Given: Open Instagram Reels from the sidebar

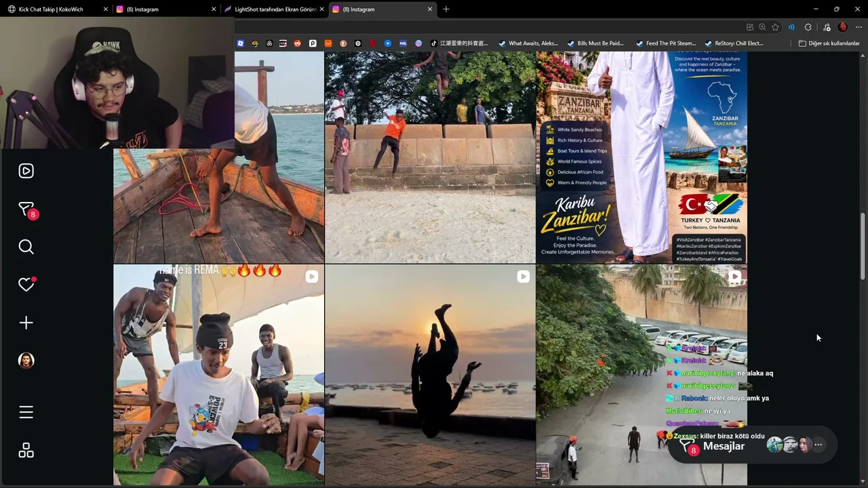Looking at the screenshot, I should point(26,171).
